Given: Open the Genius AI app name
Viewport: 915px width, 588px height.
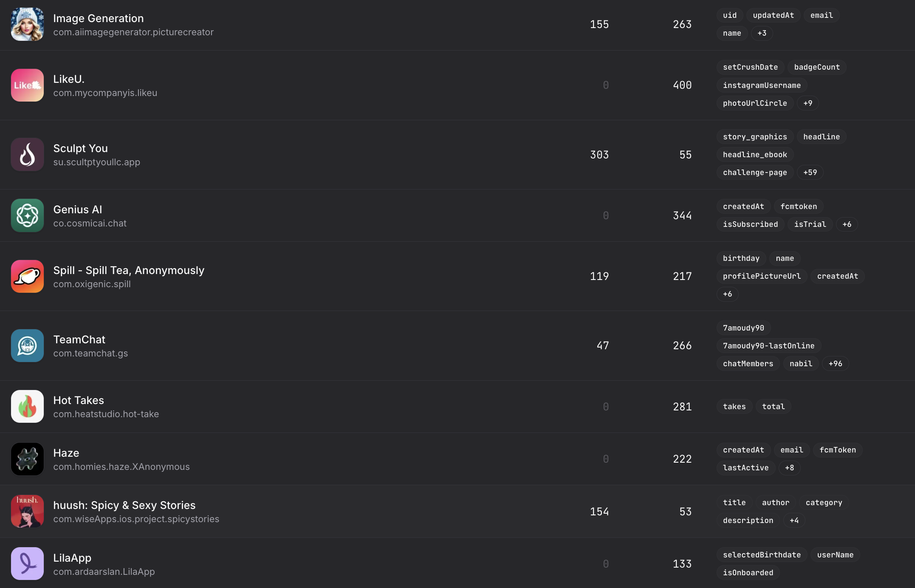Looking at the screenshot, I should click(78, 209).
